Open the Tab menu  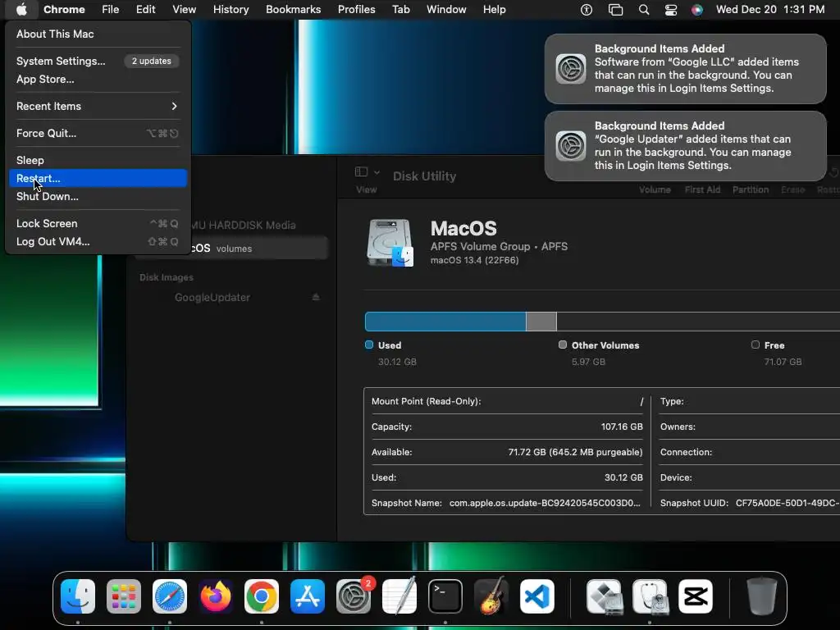[400, 10]
